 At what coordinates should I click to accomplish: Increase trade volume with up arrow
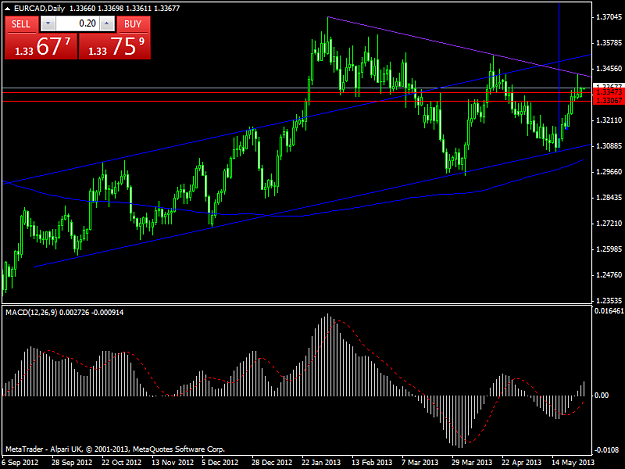click(x=106, y=24)
